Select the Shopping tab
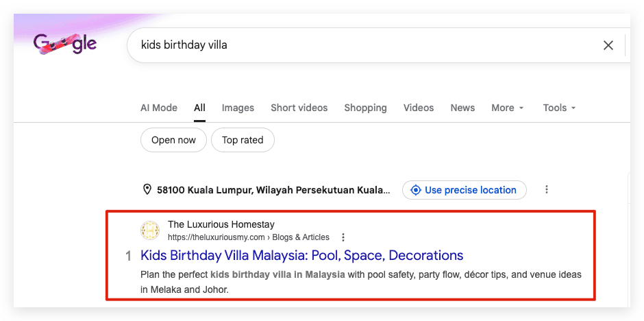 pos(366,108)
